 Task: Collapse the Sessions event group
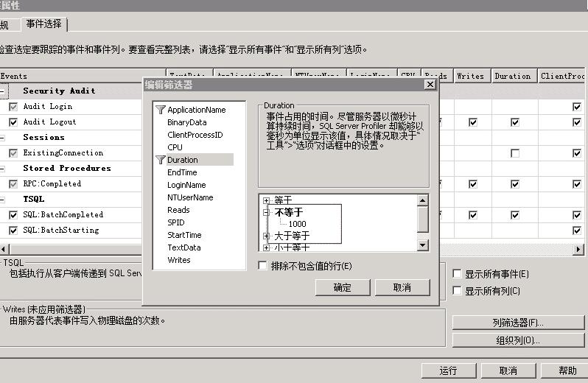pos(2,138)
